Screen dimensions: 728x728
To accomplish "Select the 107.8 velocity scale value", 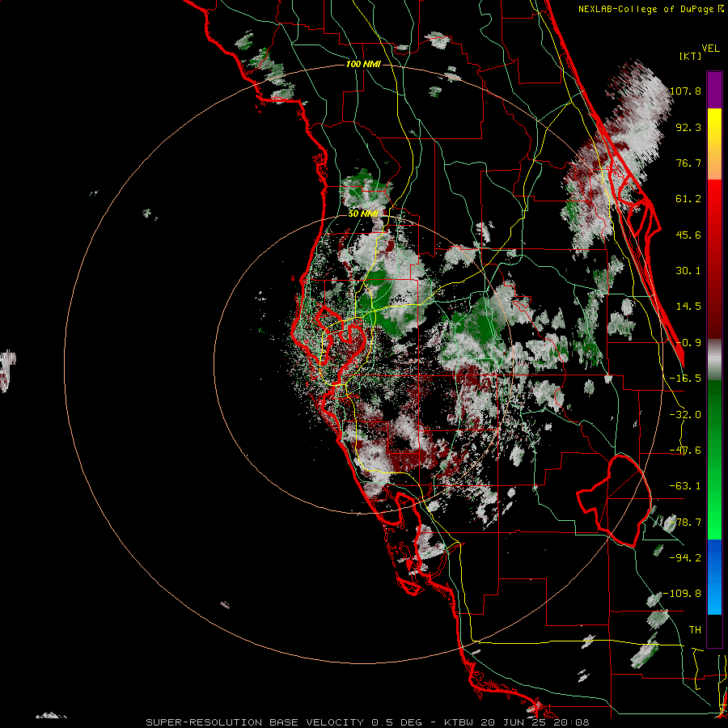I will pos(685,91).
